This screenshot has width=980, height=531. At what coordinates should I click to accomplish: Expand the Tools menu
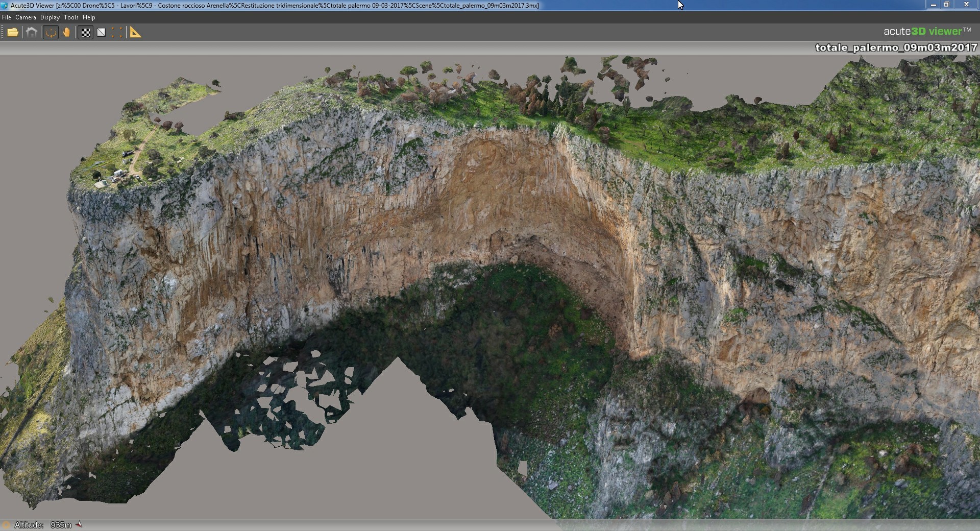click(x=71, y=17)
